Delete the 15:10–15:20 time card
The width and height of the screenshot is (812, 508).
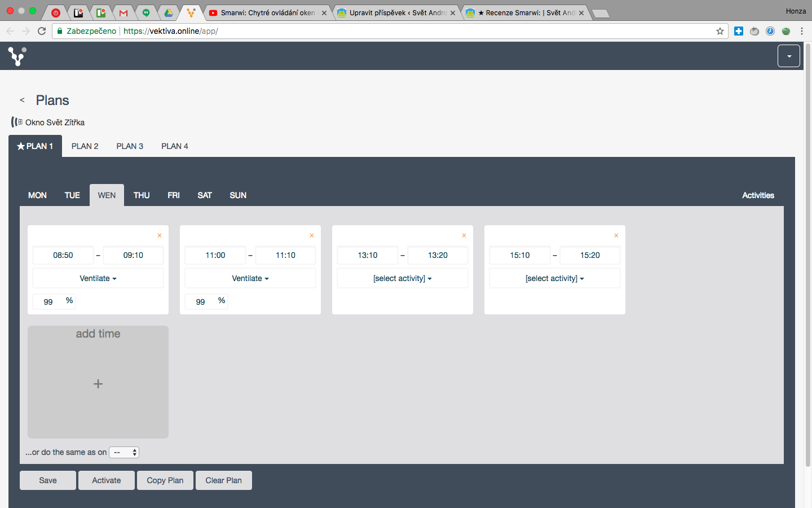(x=616, y=236)
